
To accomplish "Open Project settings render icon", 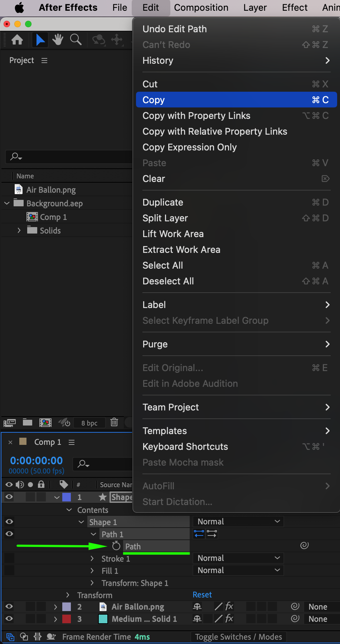I will point(64,423).
